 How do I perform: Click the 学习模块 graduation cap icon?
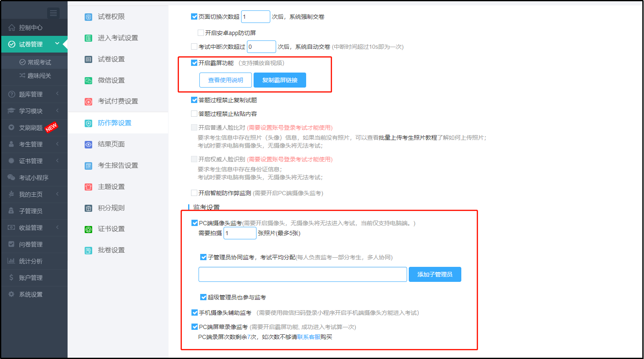point(11,111)
